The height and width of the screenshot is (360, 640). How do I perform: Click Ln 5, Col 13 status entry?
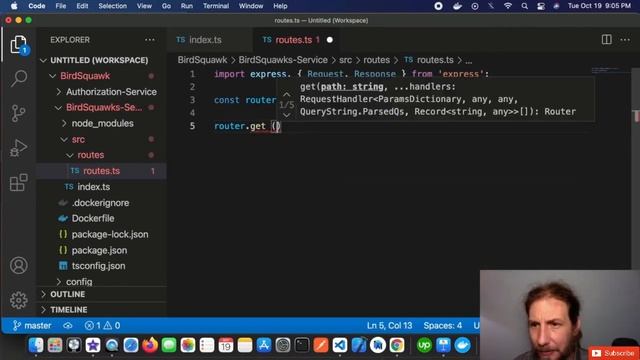389,325
